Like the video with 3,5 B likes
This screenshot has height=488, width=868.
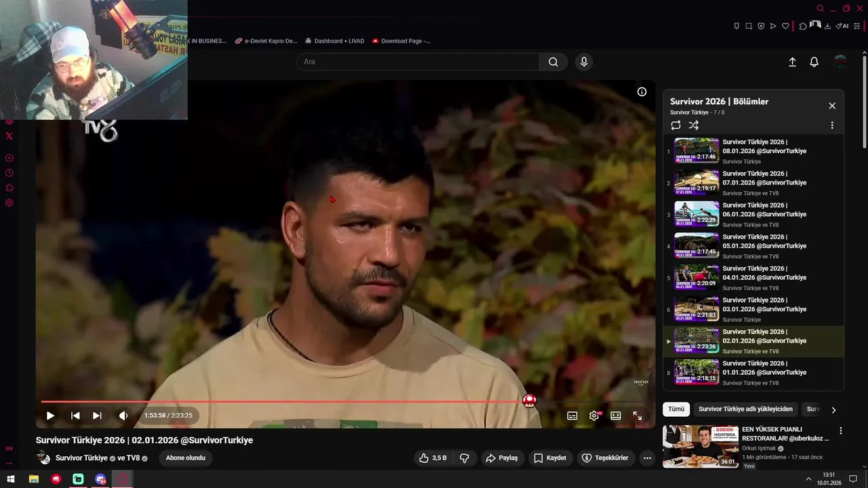point(433,458)
